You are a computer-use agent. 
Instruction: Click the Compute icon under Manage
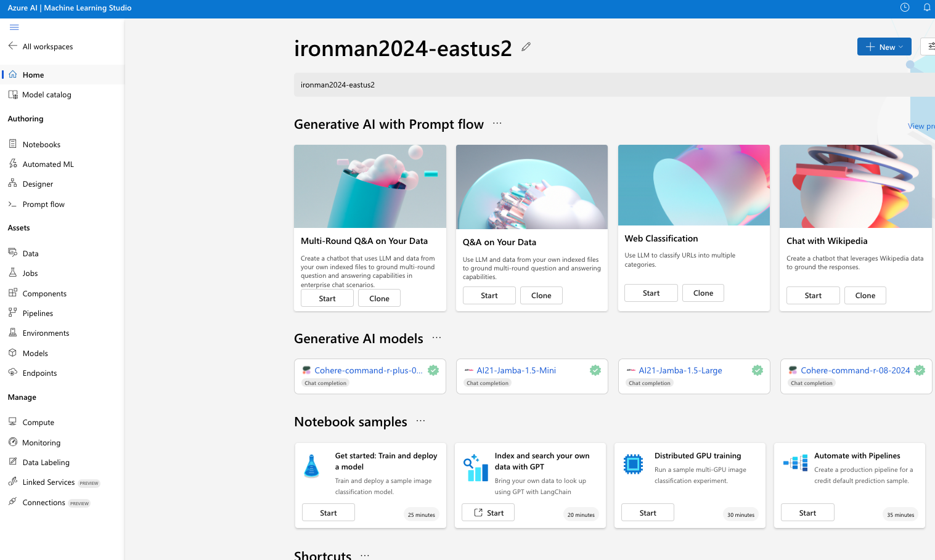click(13, 422)
